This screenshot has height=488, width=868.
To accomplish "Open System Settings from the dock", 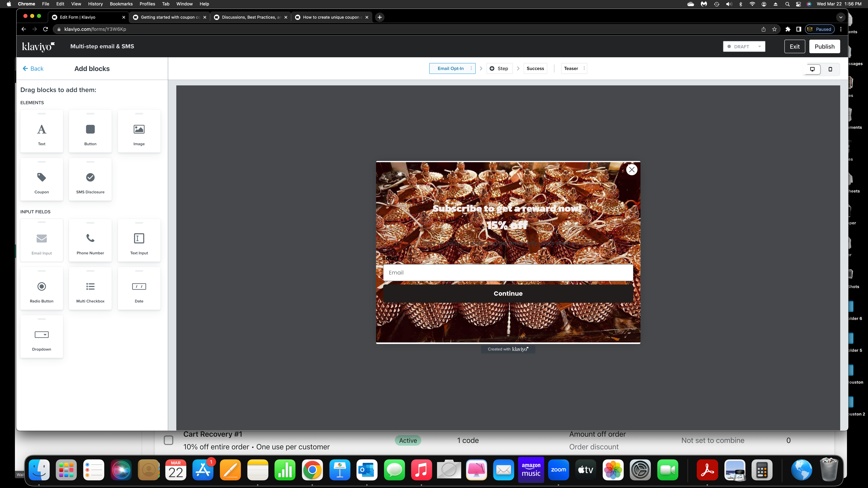I will point(640,470).
